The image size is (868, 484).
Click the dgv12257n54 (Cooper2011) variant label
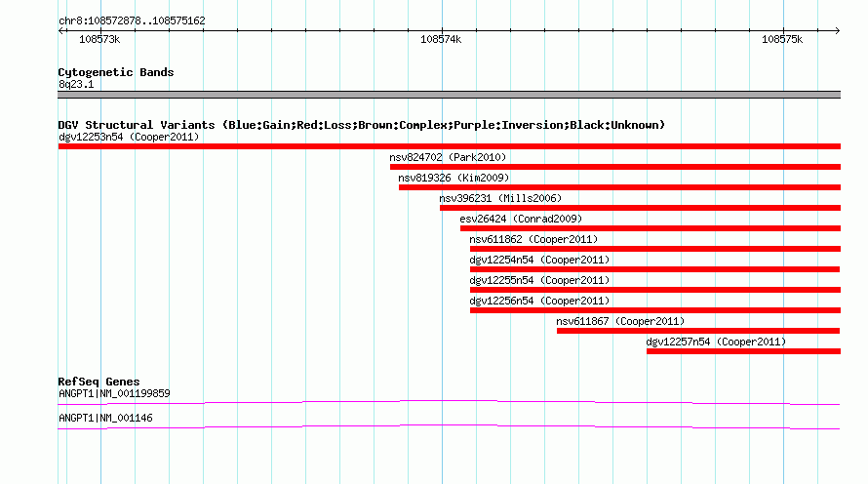pos(716,342)
